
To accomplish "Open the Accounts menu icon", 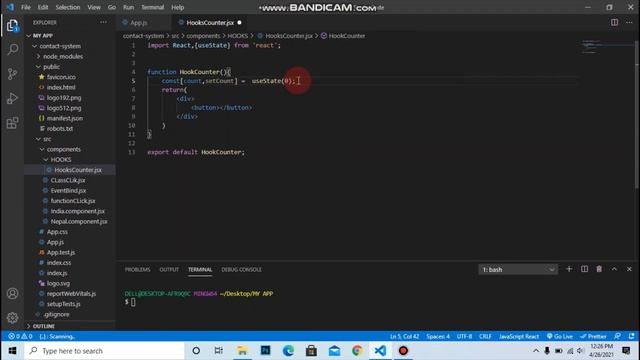I will coord(12,293).
